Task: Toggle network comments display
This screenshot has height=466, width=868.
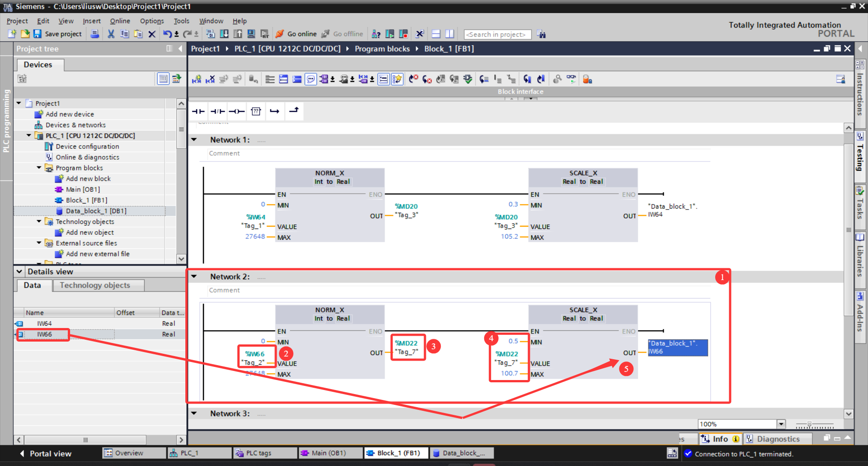Action: 383,79
